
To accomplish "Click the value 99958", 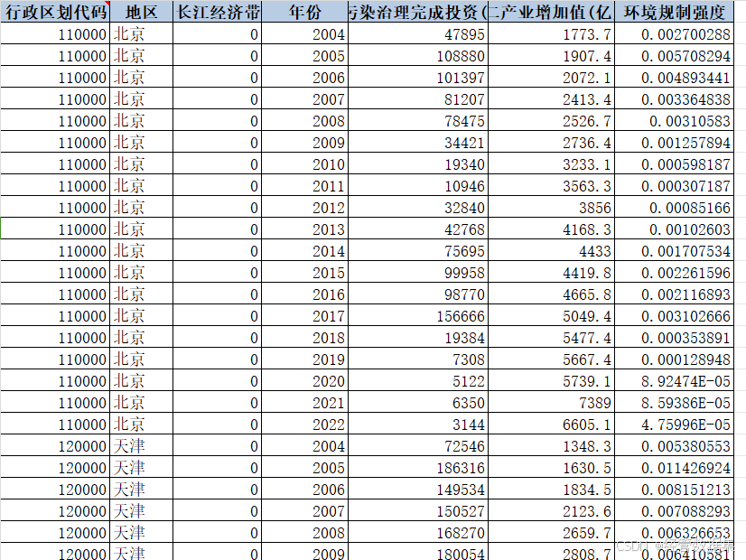I will 418,273.
